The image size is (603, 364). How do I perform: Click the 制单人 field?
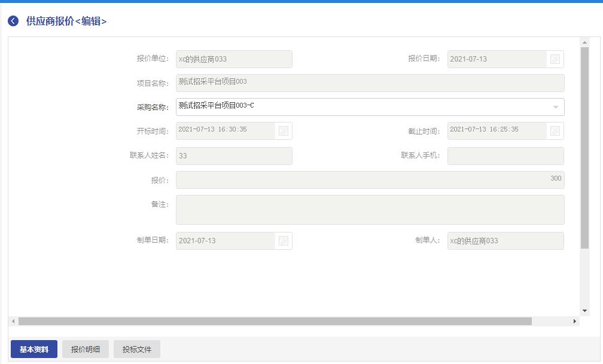pyautogui.click(x=505, y=241)
